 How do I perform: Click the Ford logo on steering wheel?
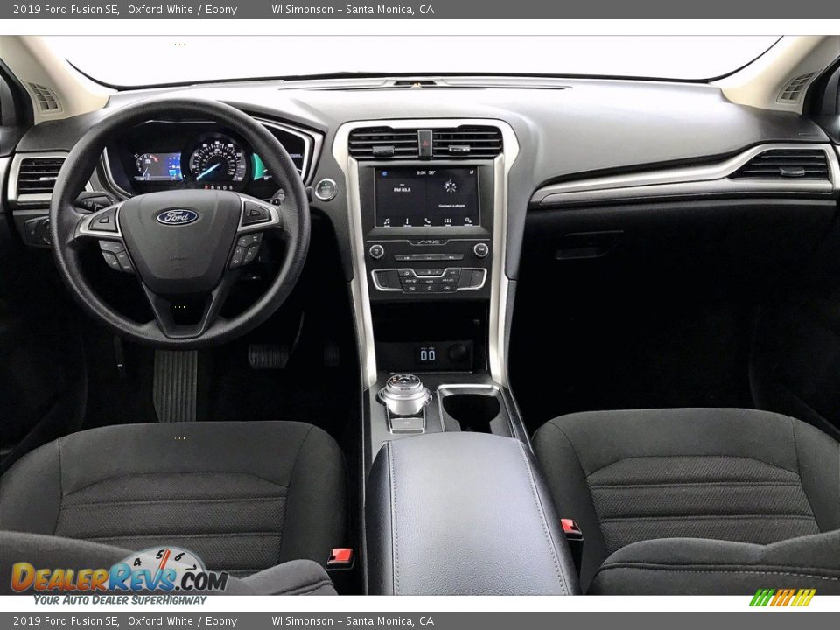click(178, 217)
